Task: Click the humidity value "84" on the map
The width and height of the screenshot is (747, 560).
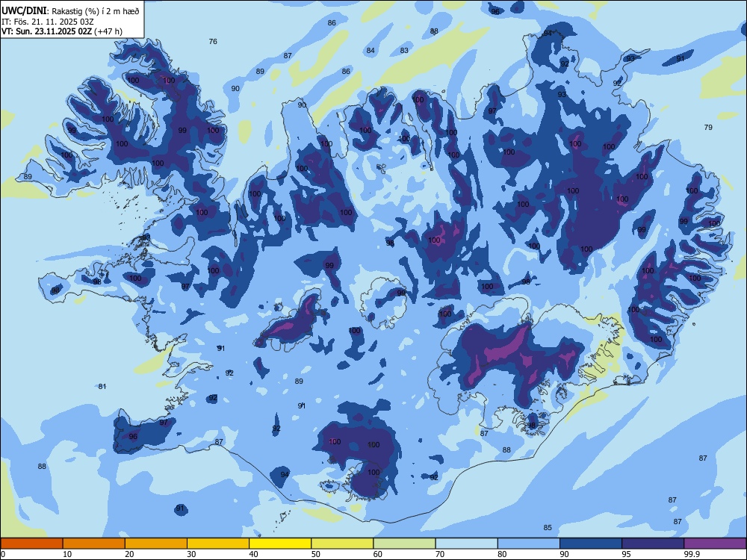Action: [x=371, y=51]
